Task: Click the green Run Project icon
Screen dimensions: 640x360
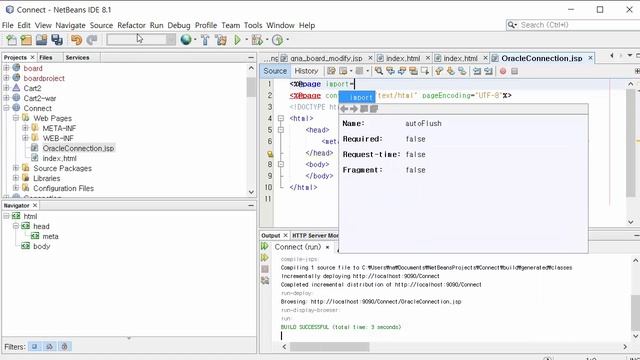Action: click(x=238, y=40)
